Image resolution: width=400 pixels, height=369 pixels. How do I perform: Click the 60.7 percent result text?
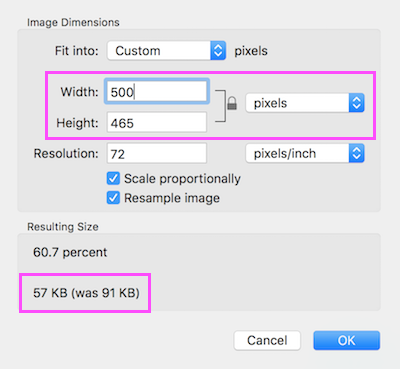point(70,252)
